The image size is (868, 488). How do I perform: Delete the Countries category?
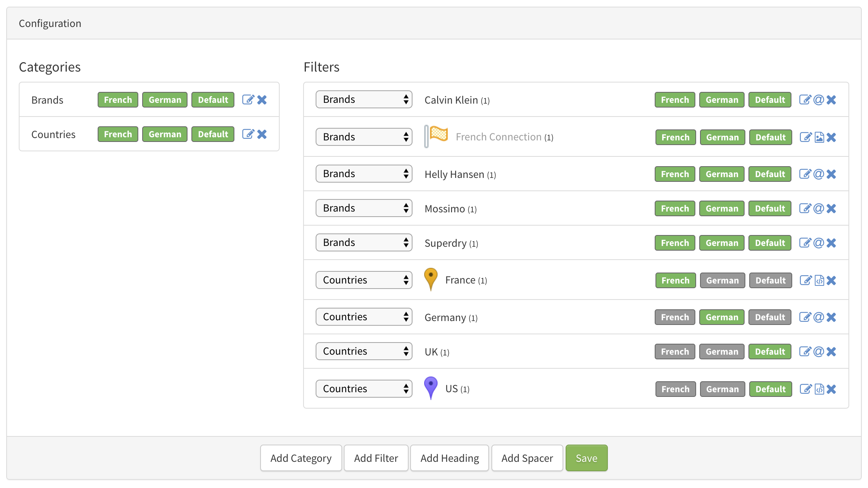(262, 134)
